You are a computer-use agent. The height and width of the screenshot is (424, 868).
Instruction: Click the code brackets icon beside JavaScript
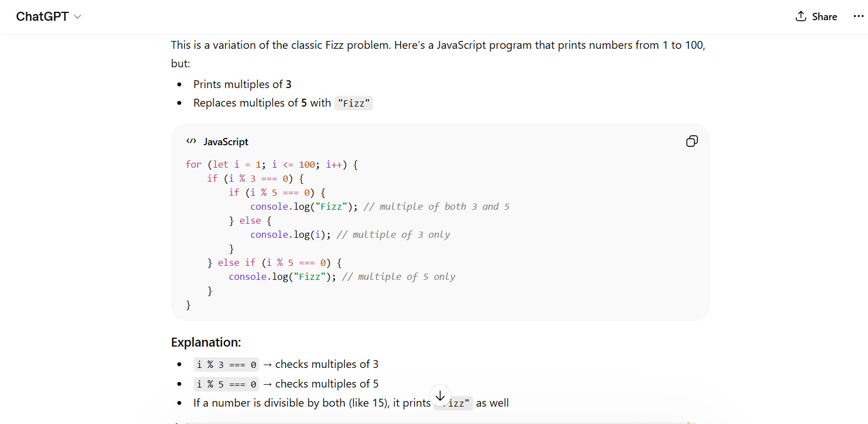pyautogui.click(x=191, y=141)
